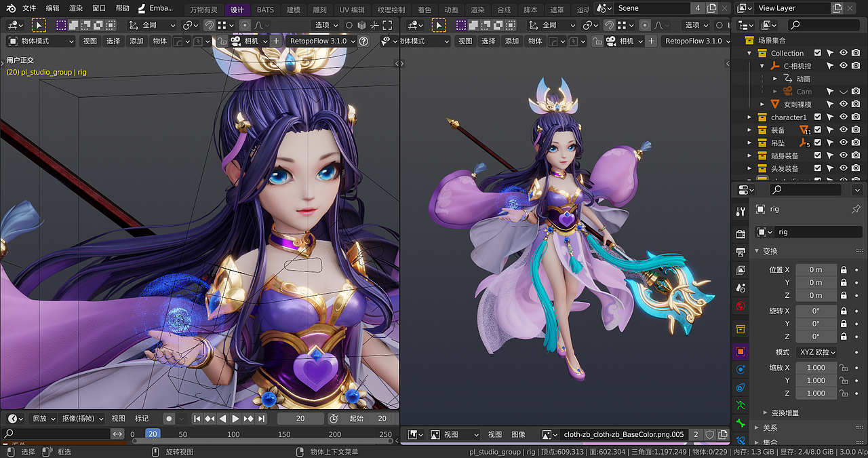This screenshot has width=868, height=458.
Task: Click the 视图 button in left viewport header
Action: (90, 41)
